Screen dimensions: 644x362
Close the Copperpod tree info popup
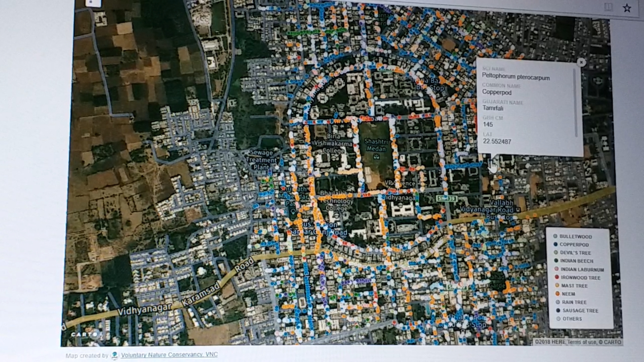click(x=581, y=62)
